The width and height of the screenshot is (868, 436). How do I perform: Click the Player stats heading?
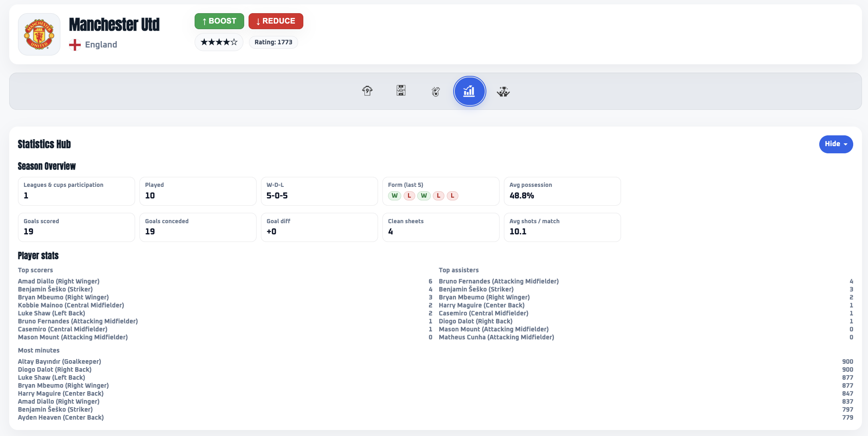38,256
